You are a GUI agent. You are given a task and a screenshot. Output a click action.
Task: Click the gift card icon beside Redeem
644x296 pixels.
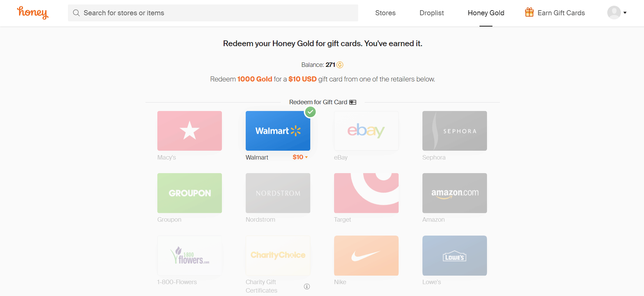(x=353, y=102)
